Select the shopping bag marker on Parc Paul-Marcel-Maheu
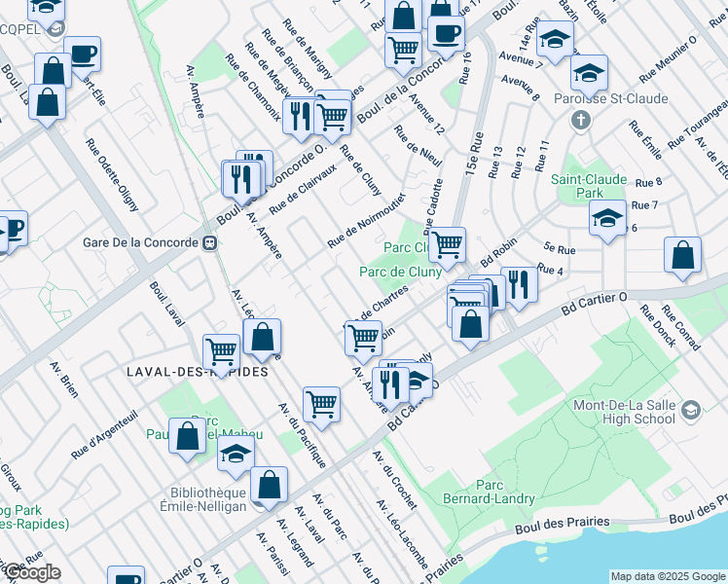 [187, 437]
